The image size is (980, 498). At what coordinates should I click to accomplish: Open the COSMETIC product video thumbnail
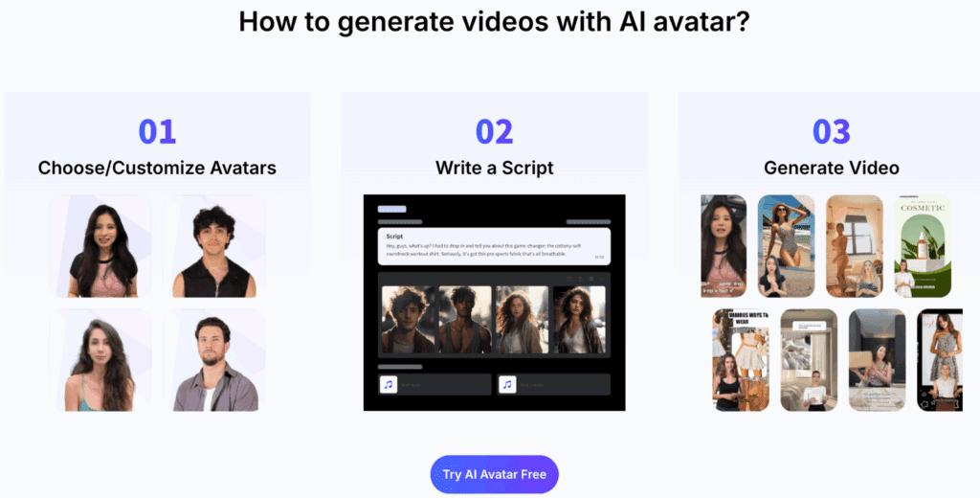point(923,246)
